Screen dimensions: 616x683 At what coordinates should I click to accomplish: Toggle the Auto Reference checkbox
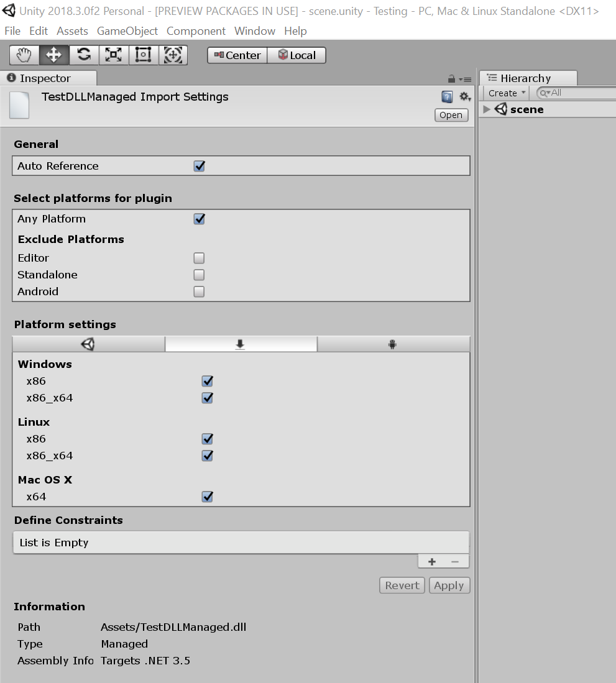coord(199,166)
